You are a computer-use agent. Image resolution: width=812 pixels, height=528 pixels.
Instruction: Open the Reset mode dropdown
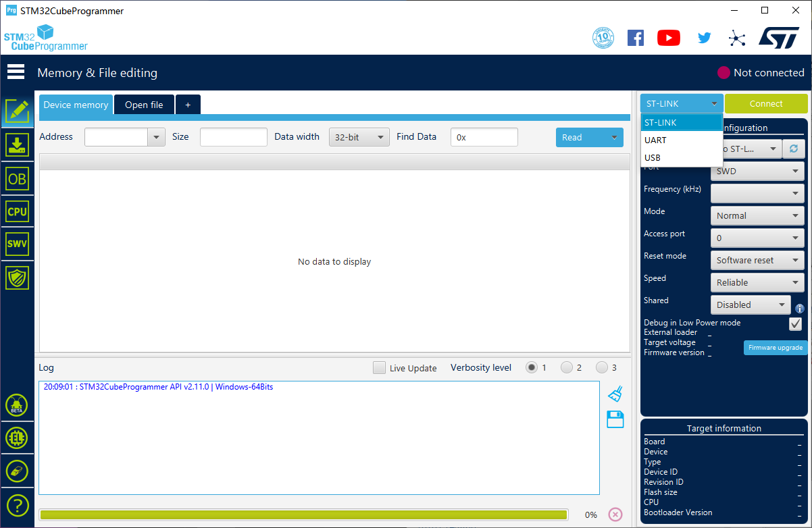point(757,260)
